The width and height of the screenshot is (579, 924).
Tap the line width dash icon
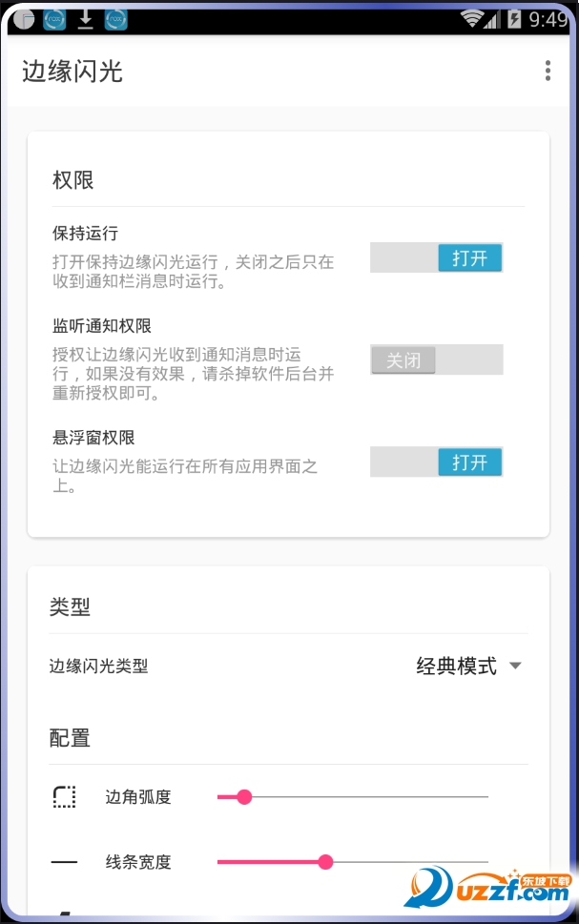[64, 862]
